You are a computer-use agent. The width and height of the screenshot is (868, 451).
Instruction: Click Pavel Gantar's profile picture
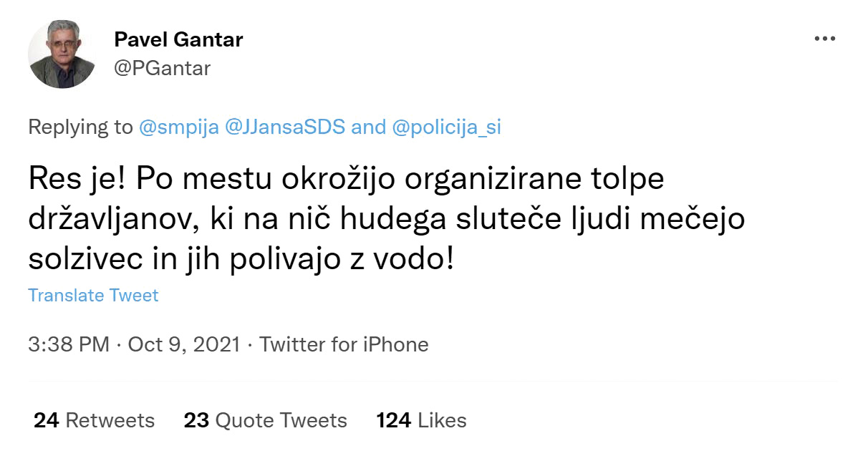point(62,54)
